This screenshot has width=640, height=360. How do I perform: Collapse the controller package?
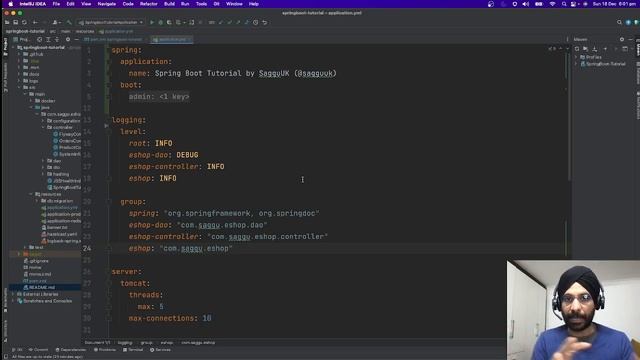(43, 127)
